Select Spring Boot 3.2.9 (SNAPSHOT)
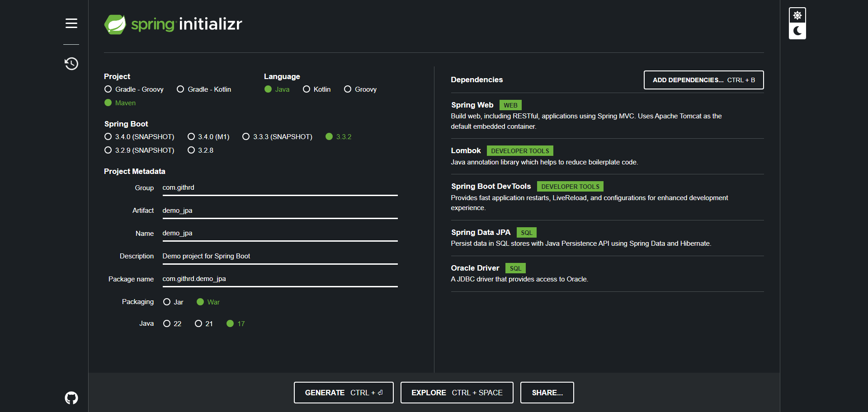 pos(139,150)
